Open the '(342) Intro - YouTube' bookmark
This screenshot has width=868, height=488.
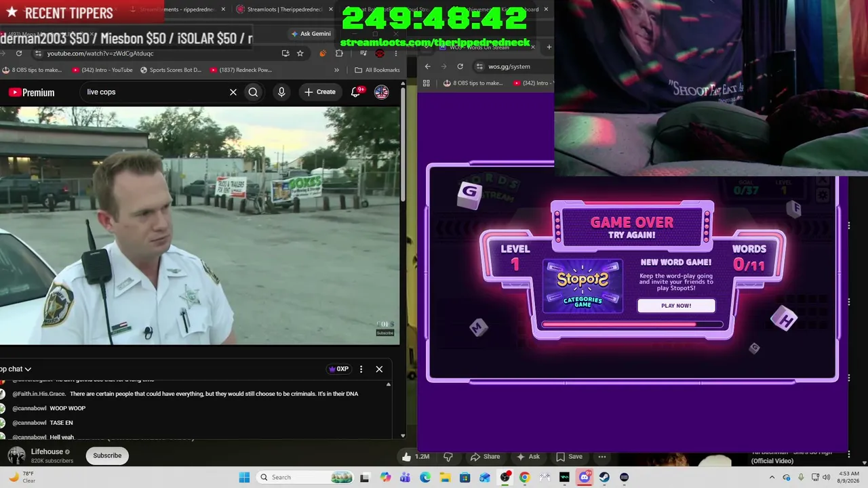[x=102, y=70]
